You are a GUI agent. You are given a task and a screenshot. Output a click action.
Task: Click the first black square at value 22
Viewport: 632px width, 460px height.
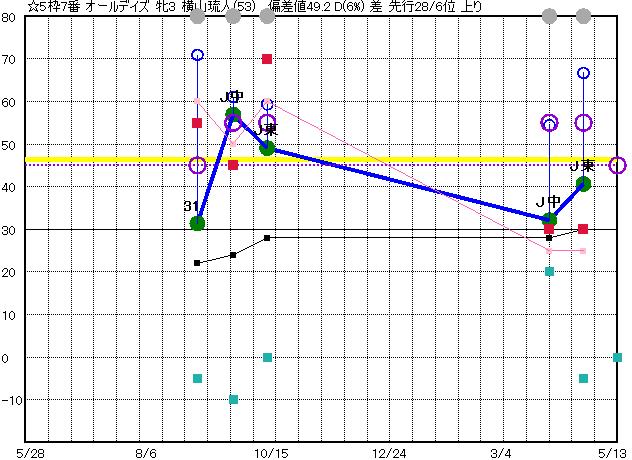197,263
